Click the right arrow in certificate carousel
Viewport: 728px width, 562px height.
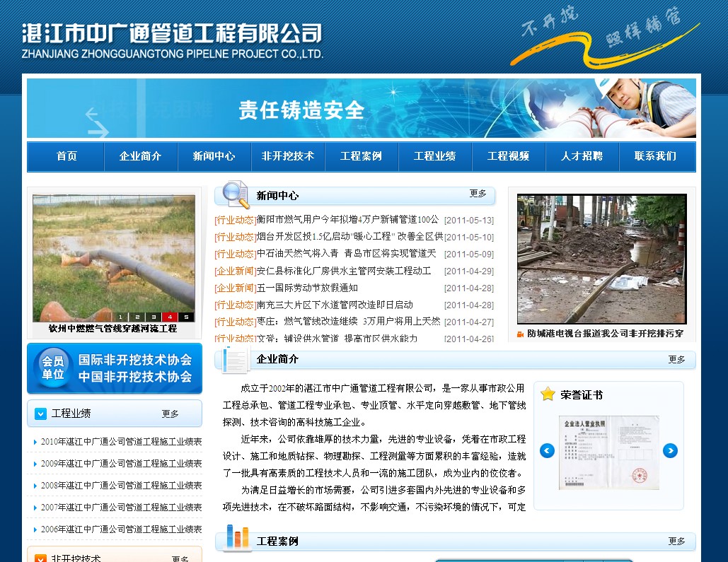(x=670, y=451)
